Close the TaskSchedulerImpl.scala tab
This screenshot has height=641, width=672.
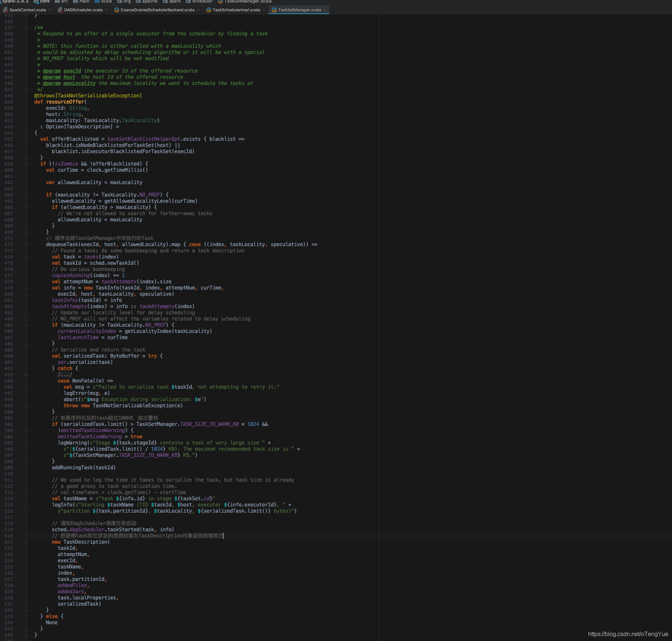point(264,10)
